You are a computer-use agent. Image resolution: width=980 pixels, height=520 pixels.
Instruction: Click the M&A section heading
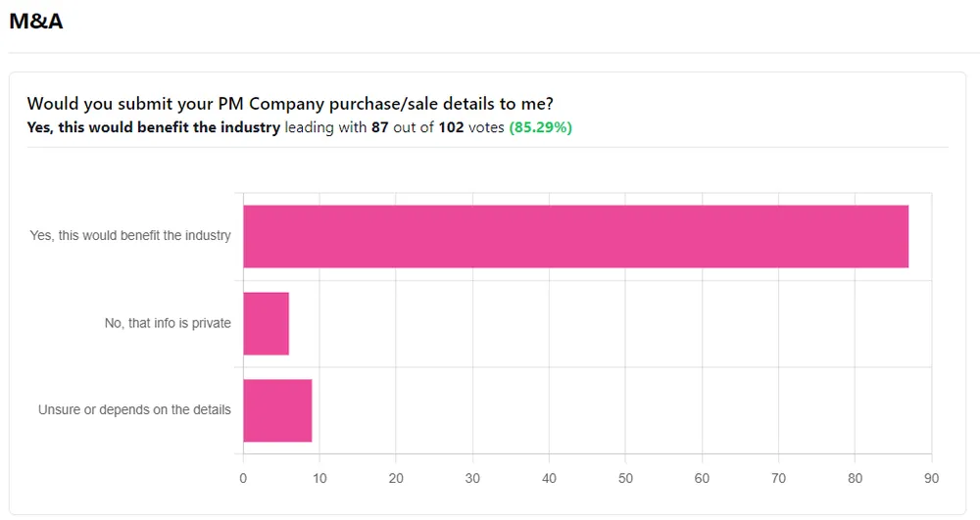pos(35,22)
